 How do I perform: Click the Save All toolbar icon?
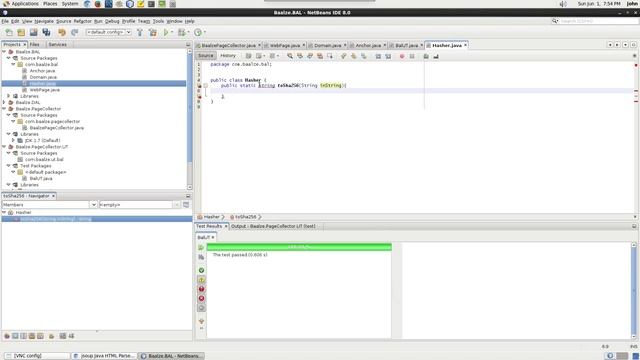coord(46,32)
